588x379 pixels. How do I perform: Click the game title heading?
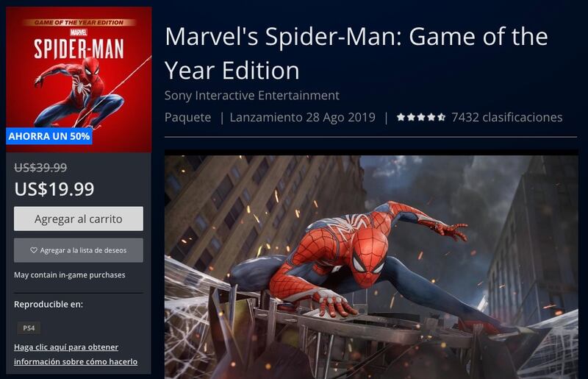356,53
